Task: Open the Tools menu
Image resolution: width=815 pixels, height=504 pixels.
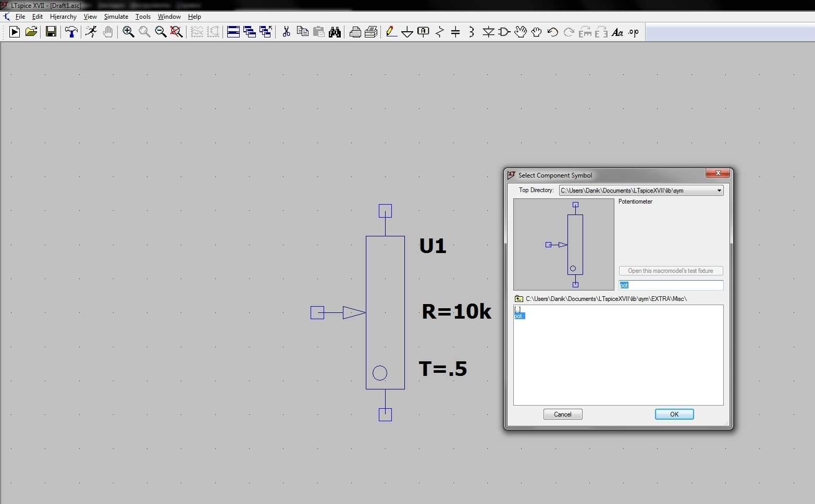Action: click(143, 17)
